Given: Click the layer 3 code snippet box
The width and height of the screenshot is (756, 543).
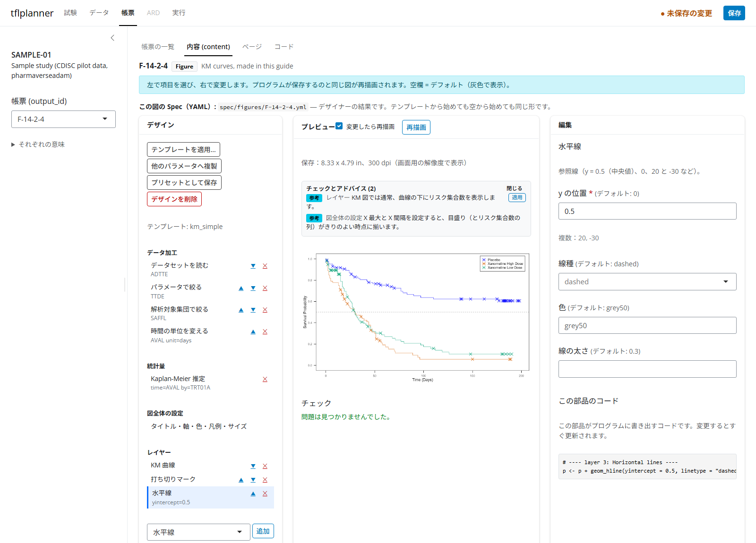Looking at the screenshot, I should (647, 467).
